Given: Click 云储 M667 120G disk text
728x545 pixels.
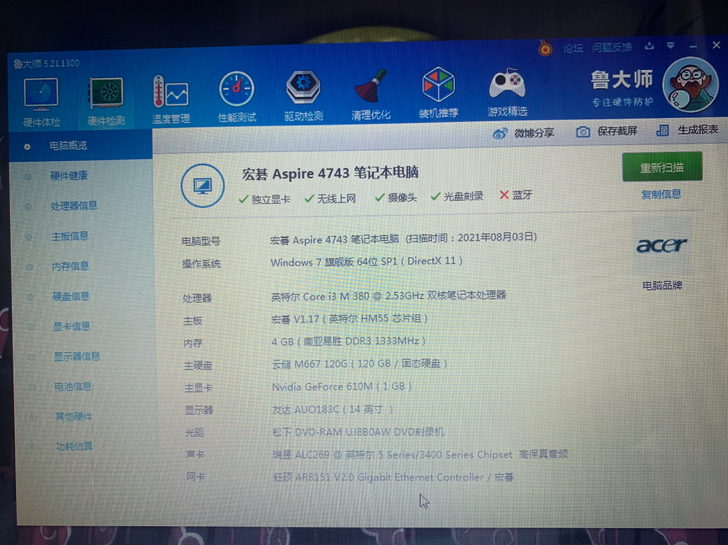Looking at the screenshot, I should (359, 363).
